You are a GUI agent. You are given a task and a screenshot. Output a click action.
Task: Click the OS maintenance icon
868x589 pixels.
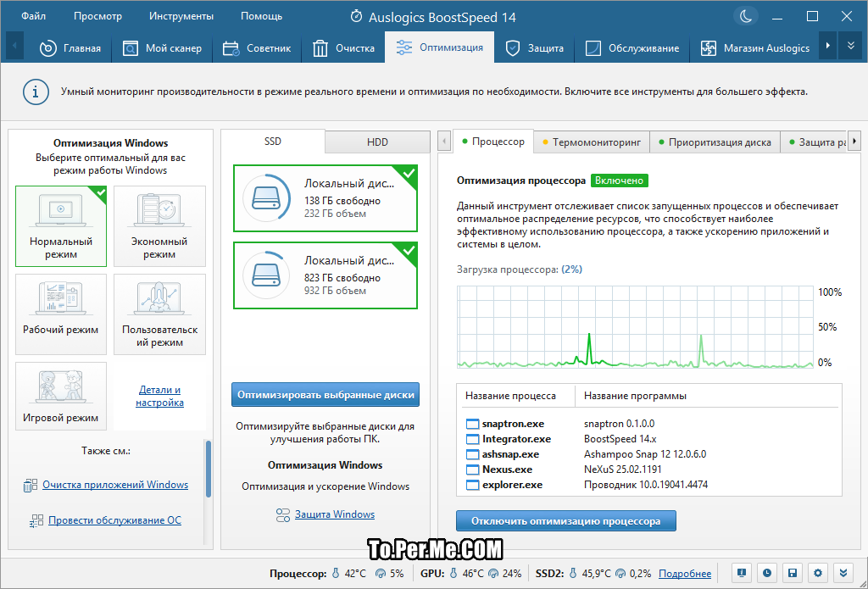coord(36,520)
